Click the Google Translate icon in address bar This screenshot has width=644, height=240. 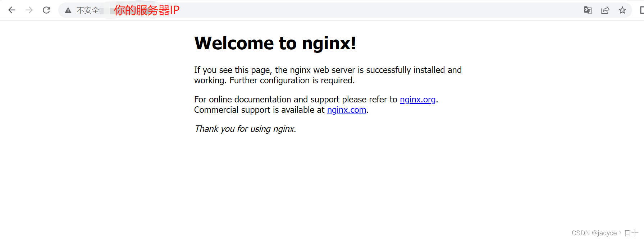click(588, 10)
